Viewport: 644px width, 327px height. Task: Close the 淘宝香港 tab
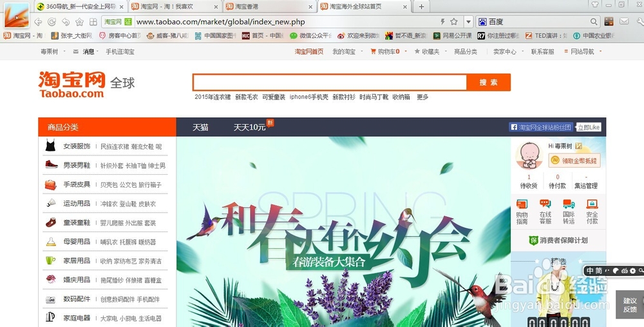(310, 7)
